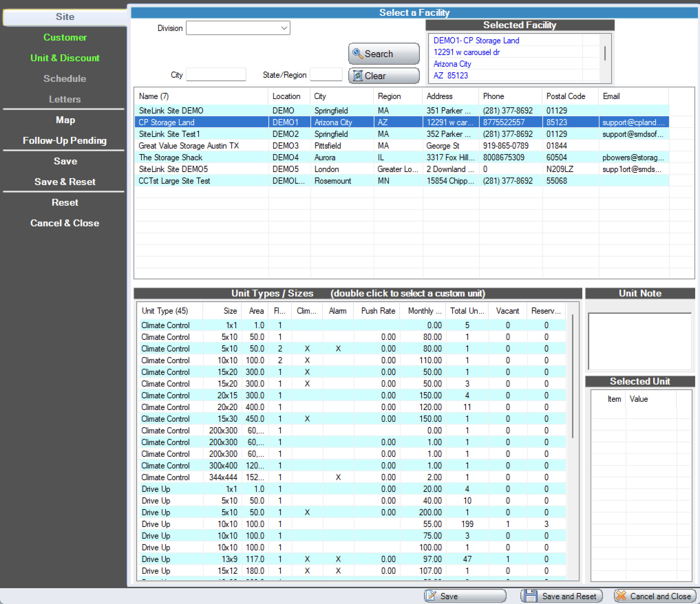The image size is (700, 604).
Task: Switch to the Unit & Discount tab
Action: pyautogui.click(x=65, y=58)
